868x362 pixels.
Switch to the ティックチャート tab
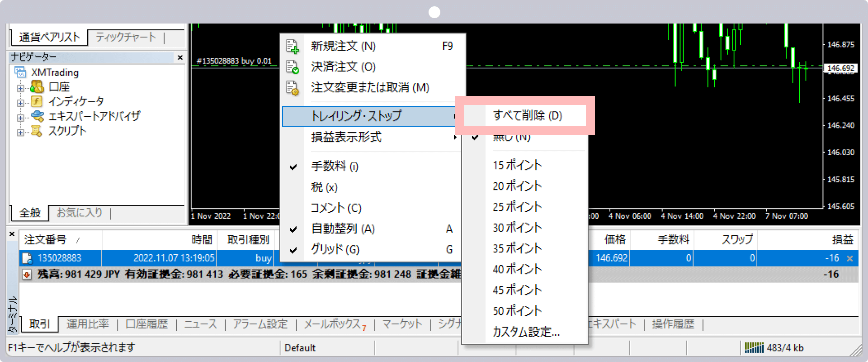click(126, 37)
